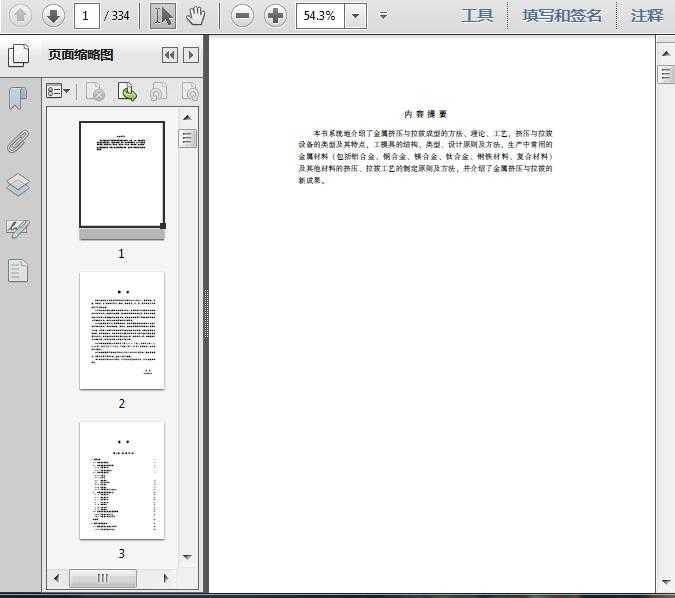Click the rotate pages icon
Image resolution: width=675 pixels, height=598 pixels.
tap(158, 92)
